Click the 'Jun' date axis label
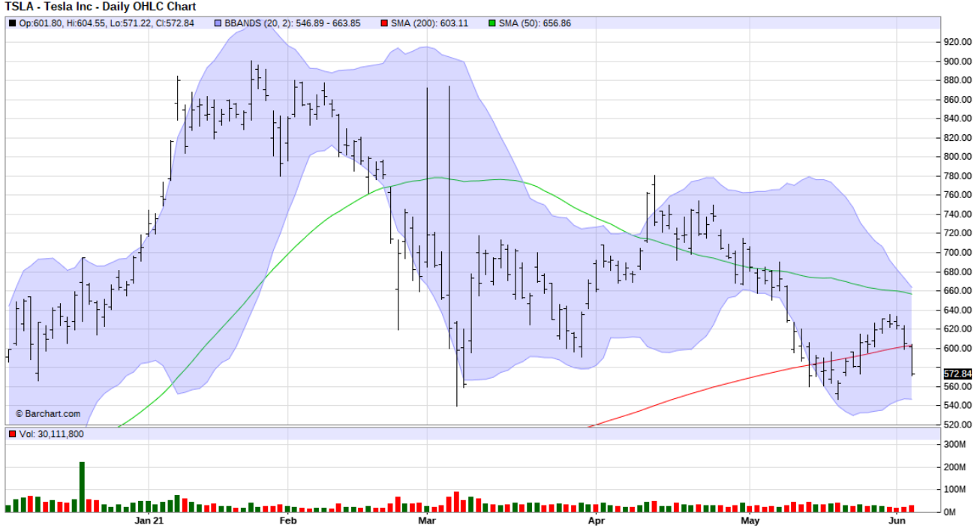Viewport: 980px width, 528px height. [x=897, y=520]
